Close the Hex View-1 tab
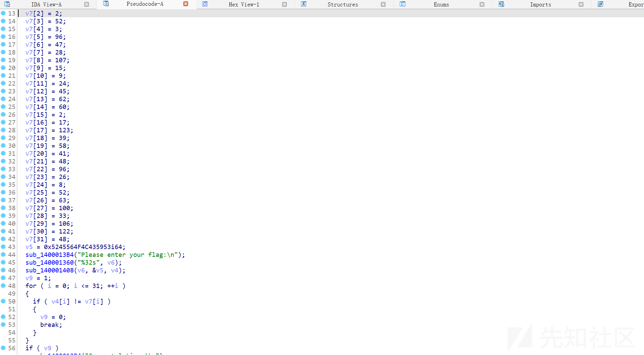Image resolution: width=644 pixels, height=355 pixels. (284, 4)
